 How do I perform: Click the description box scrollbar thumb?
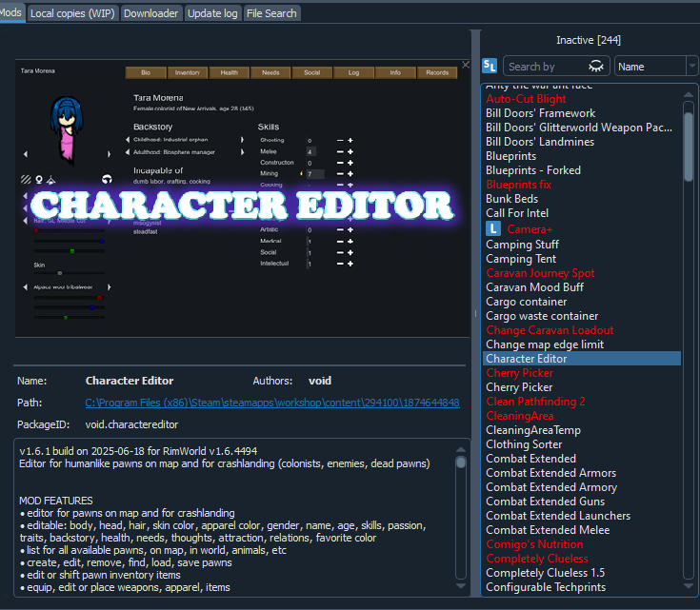pos(461,462)
